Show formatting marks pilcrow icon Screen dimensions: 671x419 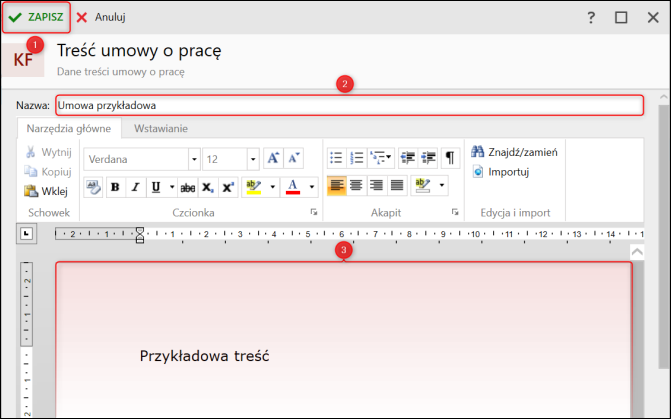coord(450,158)
